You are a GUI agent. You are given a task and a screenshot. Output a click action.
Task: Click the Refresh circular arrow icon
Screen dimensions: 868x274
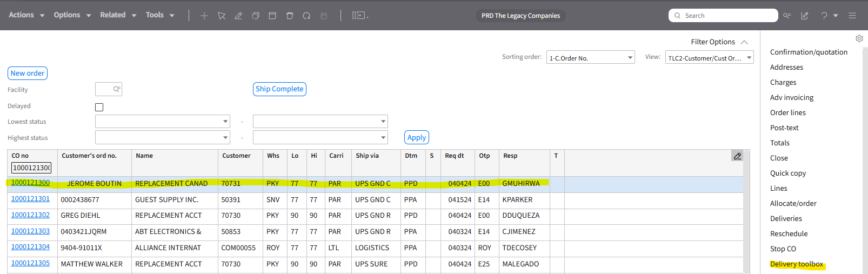click(x=306, y=16)
